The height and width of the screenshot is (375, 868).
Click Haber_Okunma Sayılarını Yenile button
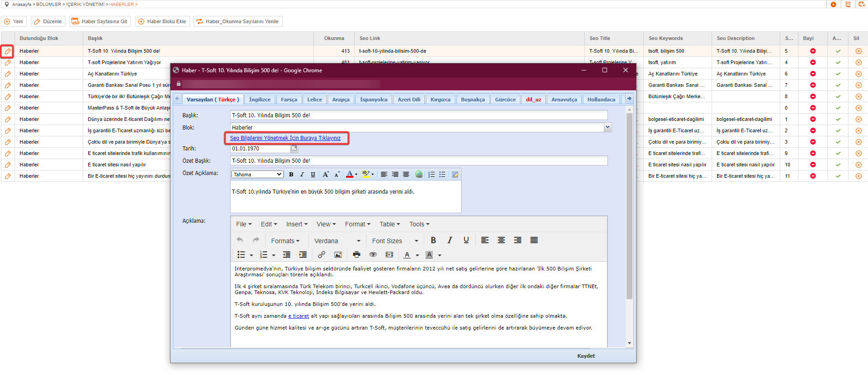(x=238, y=21)
